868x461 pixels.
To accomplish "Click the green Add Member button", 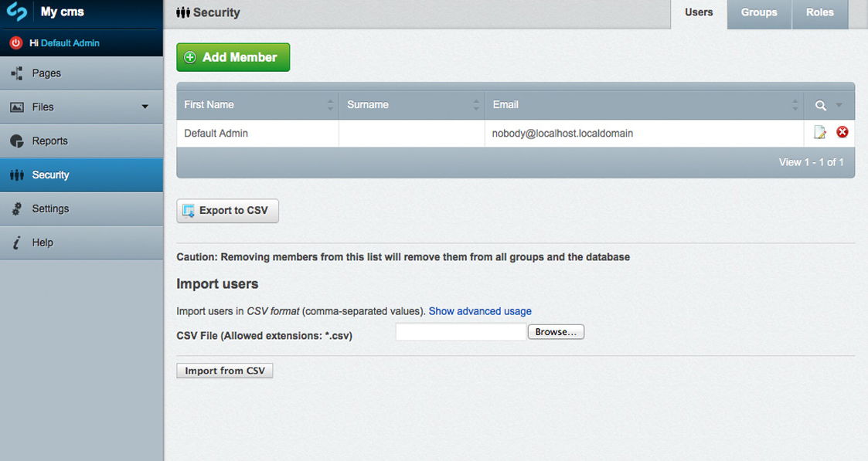I will (x=233, y=57).
